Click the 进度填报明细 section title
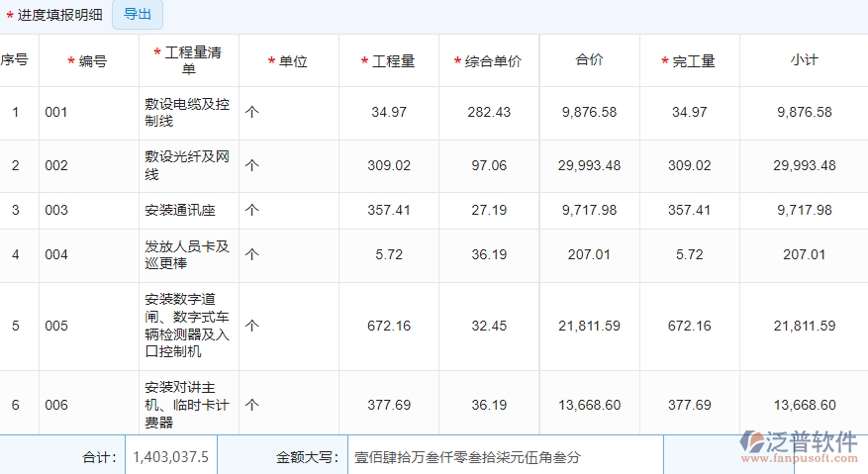 point(59,15)
